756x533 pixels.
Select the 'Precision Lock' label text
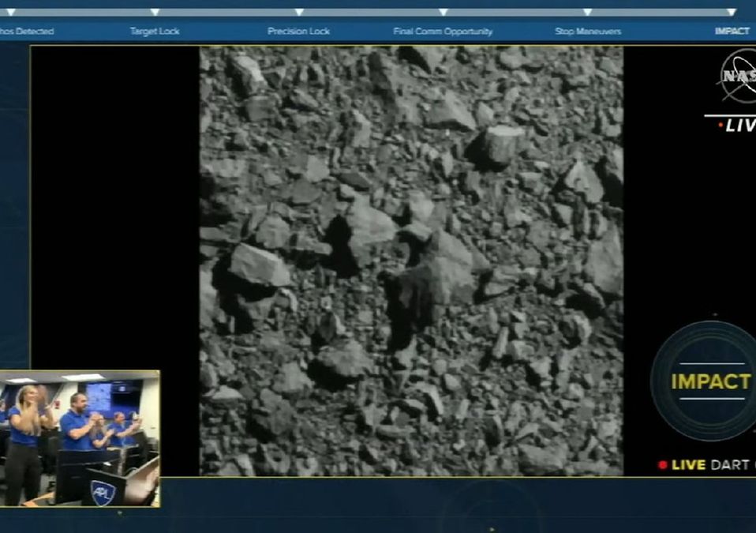298,32
